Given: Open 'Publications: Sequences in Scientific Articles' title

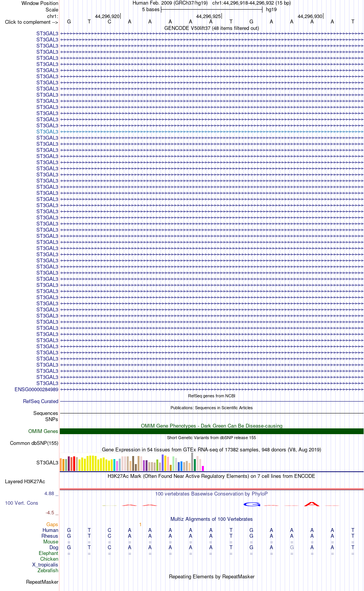Looking at the screenshot, I should (x=212, y=408).
